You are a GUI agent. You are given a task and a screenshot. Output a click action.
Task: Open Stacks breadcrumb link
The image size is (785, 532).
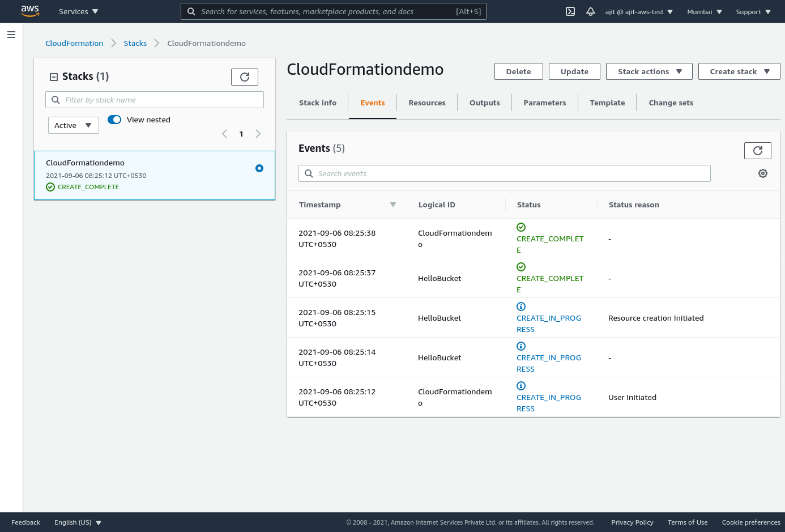click(135, 43)
